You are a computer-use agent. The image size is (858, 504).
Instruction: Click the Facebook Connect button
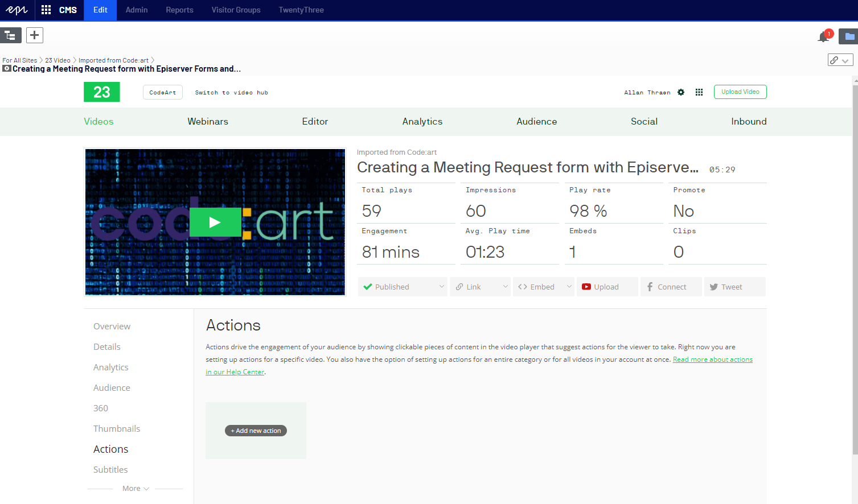(671, 287)
